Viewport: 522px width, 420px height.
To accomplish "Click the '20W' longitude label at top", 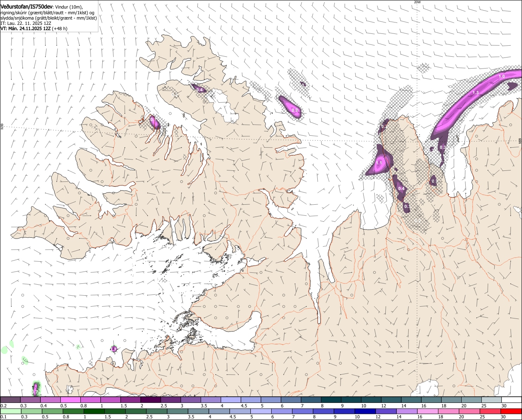I will 417,2.
